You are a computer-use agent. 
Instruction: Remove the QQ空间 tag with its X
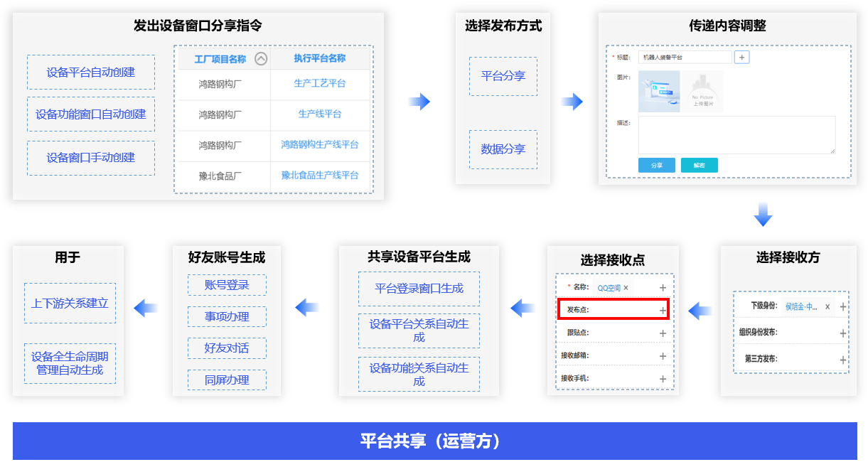click(x=626, y=288)
